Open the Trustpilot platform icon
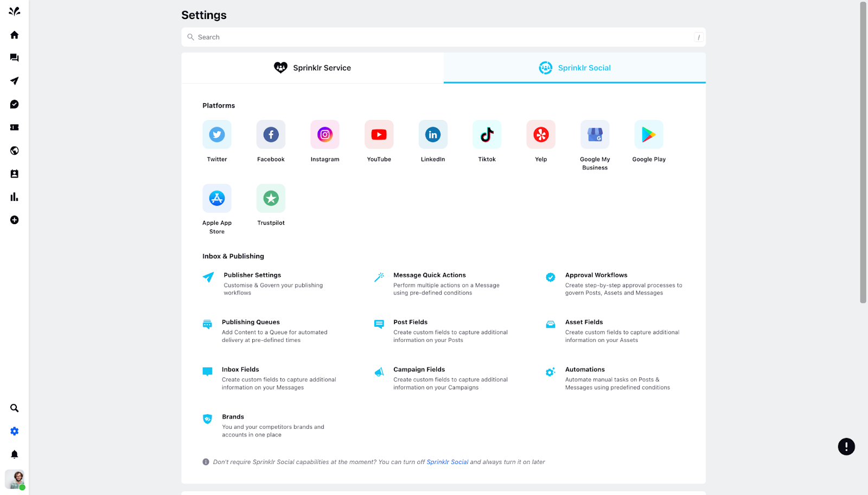 tap(271, 198)
